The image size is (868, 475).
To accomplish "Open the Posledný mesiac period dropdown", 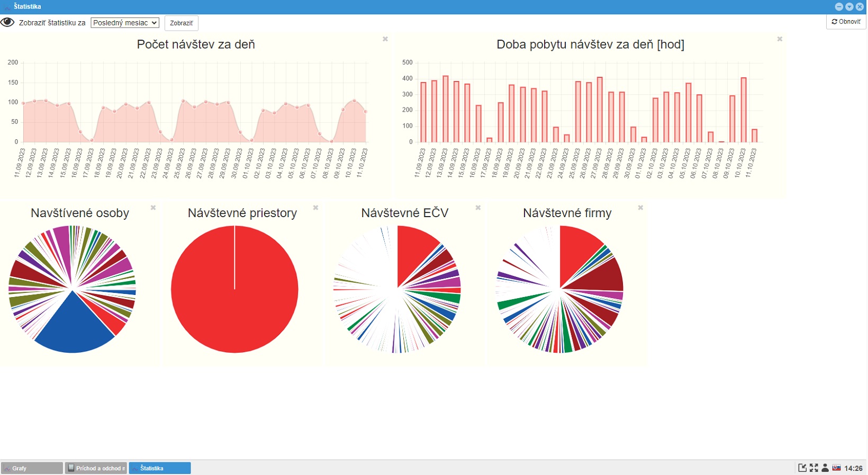I will click(125, 23).
